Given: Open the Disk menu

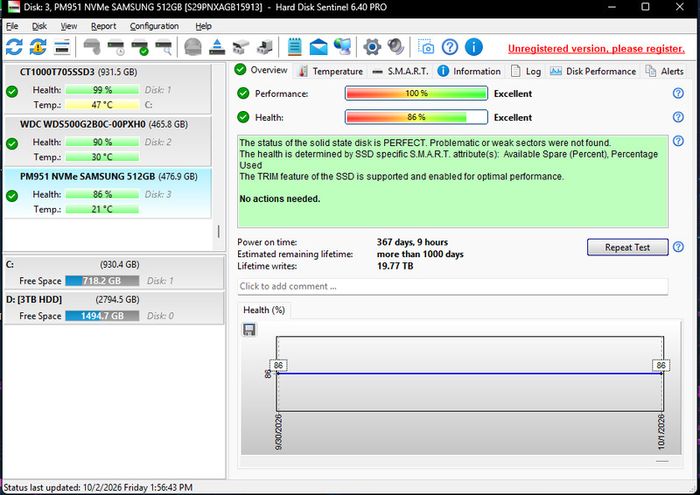Looking at the screenshot, I should [x=39, y=26].
